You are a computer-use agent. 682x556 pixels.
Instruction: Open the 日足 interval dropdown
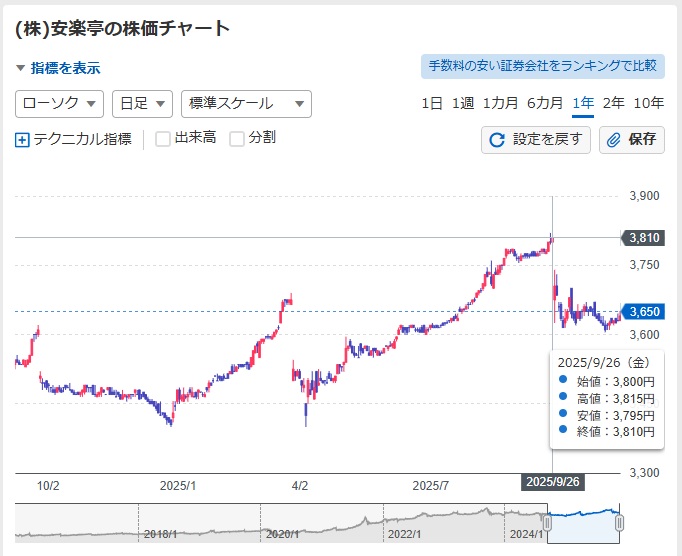(x=142, y=104)
